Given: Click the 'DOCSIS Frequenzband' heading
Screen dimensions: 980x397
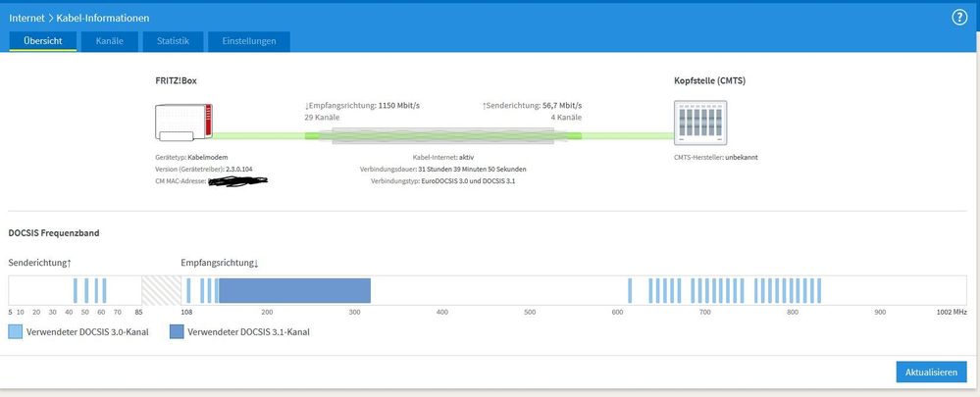Looking at the screenshot, I should click(54, 233).
